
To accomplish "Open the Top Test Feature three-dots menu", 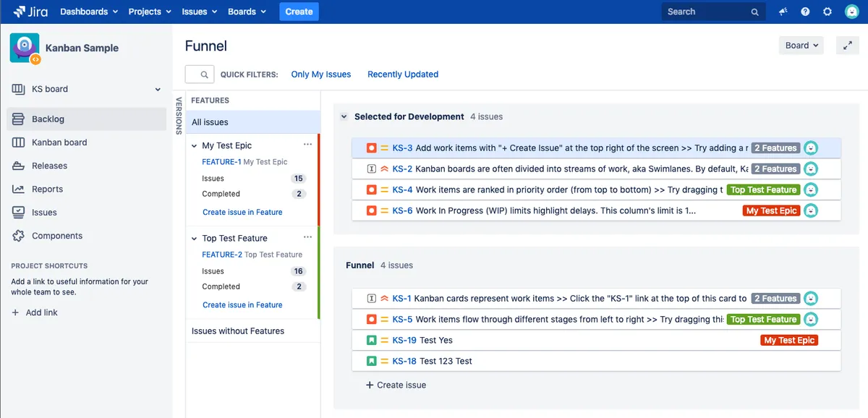I will 307,237.
